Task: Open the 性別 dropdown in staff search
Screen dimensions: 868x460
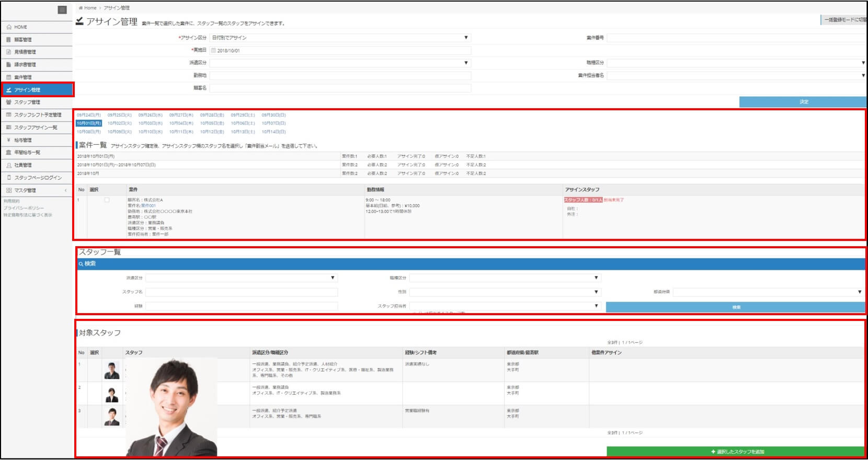Action: tap(505, 292)
